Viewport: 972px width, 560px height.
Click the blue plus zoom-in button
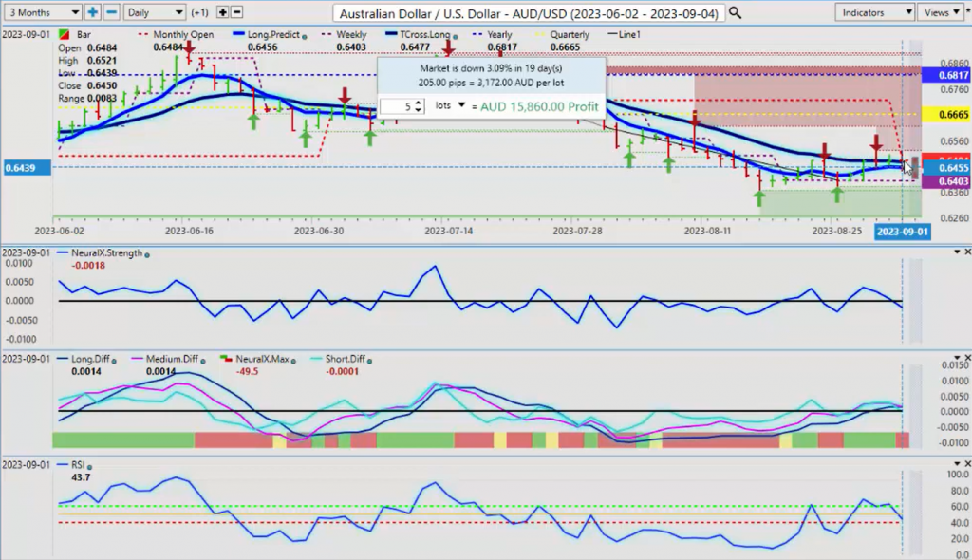click(93, 12)
